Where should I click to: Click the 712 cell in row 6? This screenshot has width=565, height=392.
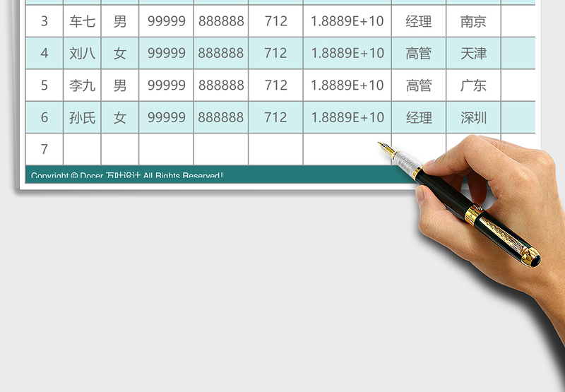click(x=275, y=118)
